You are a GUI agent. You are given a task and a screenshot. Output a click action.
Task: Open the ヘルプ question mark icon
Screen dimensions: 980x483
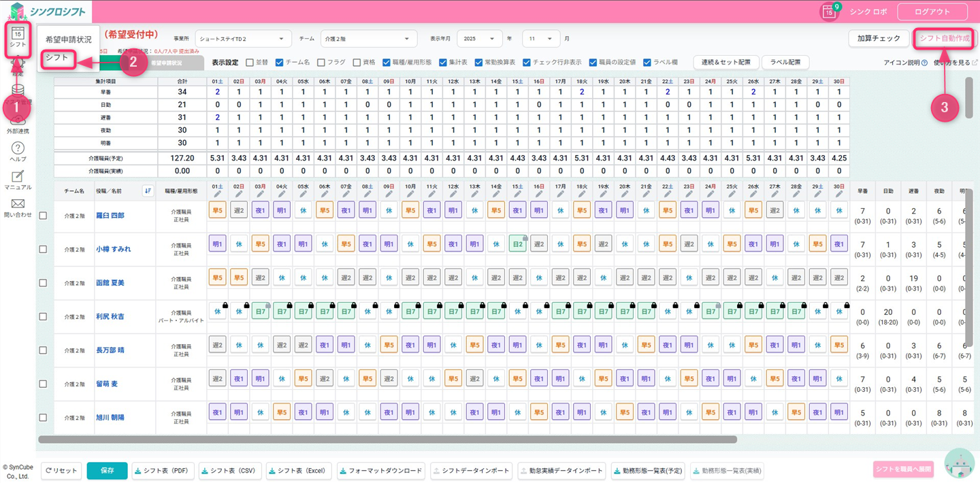(x=18, y=148)
